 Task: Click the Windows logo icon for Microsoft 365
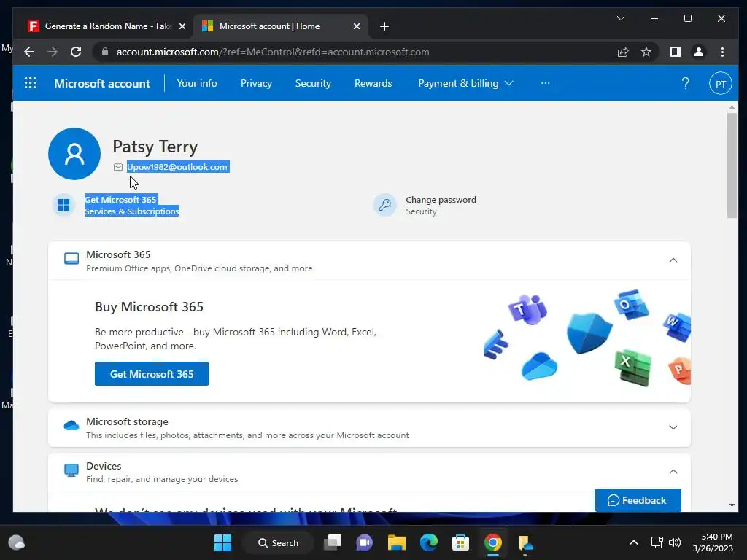click(x=63, y=205)
